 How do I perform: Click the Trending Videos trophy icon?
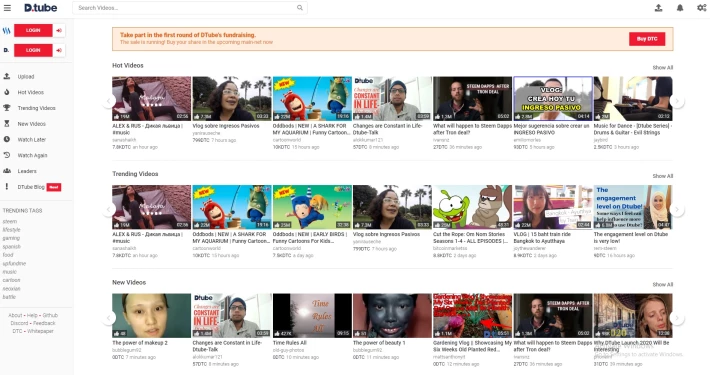click(7, 108)
